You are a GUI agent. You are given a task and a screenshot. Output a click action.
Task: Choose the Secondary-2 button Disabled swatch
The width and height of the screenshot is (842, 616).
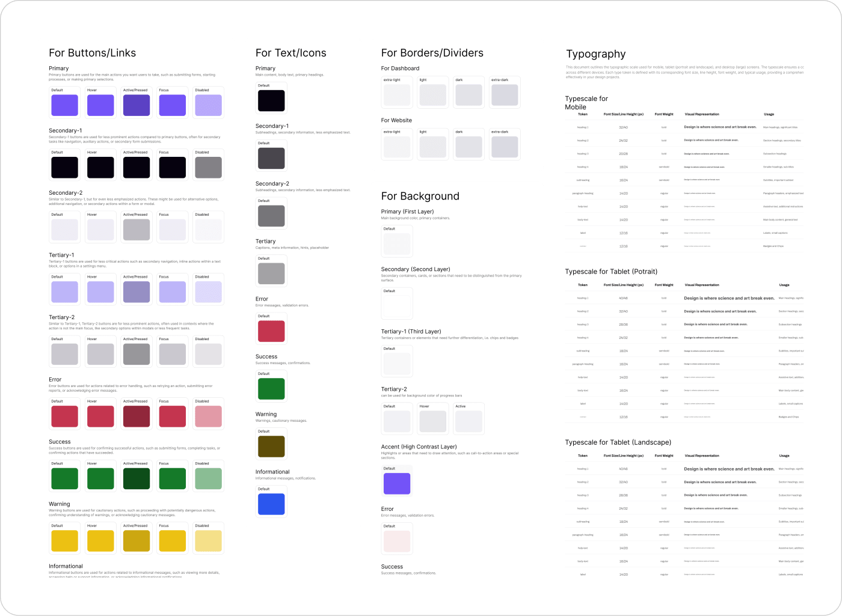coord(208,230)
